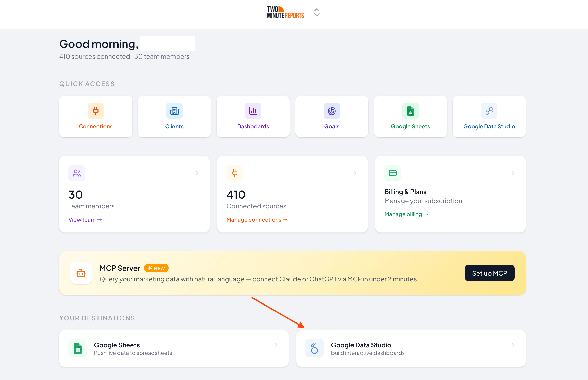Click the chevron on the Team members card

[x=197, y=173]
